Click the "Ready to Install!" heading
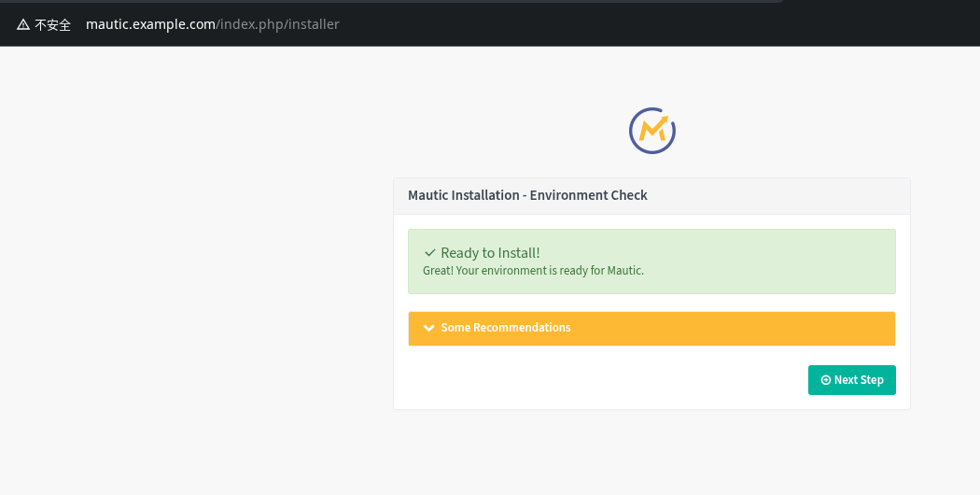 tap(490, 253)
